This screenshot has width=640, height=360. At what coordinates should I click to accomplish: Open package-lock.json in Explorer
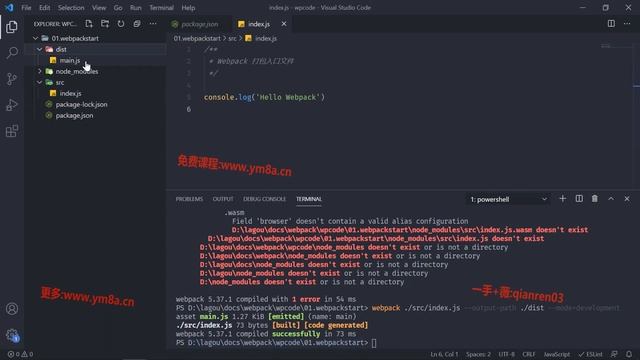pyautogui.click(x=82, y=104)
